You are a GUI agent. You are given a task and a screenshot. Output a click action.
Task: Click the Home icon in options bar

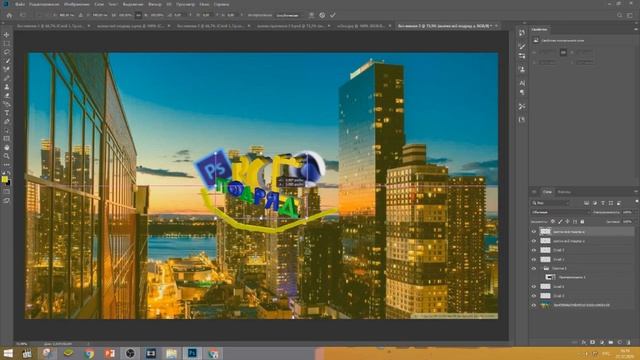pos(9,15)
